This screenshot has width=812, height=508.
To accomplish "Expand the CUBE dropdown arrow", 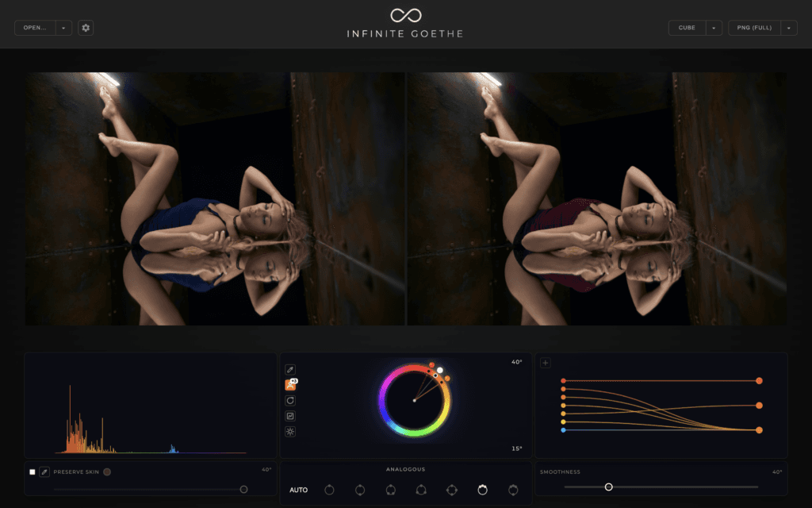I will tap(714, 28).
